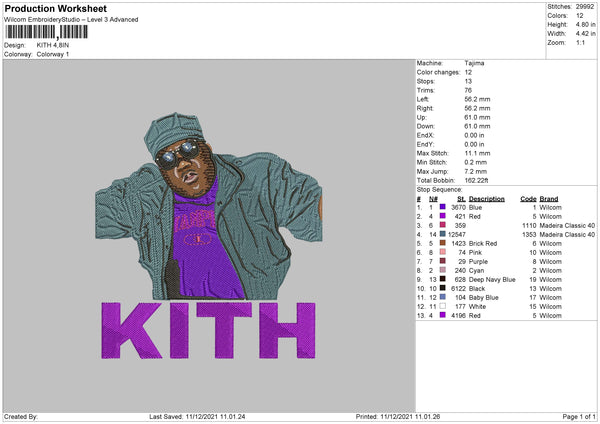Select the Deep Navy Blue swatch
The image size is (600, 424).
click(x=442, y=279)
